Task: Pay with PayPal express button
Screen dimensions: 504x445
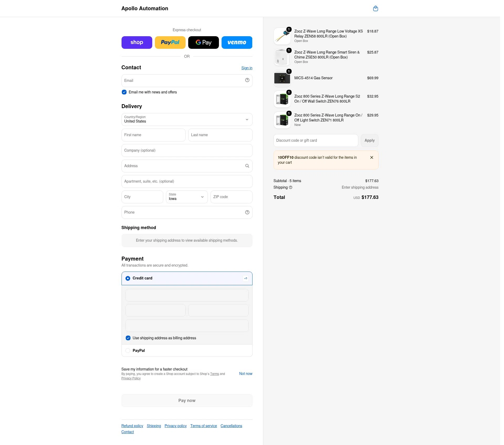Action: coord(170,43)
